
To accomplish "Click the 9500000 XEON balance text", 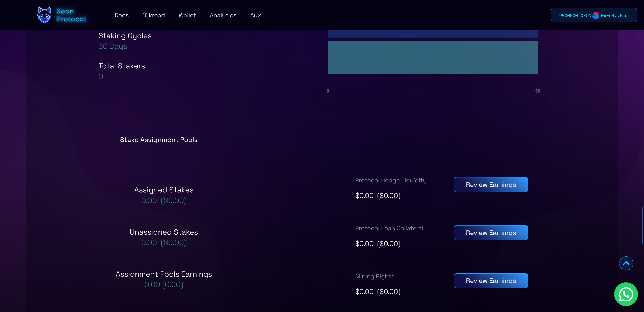I will 575,15.
